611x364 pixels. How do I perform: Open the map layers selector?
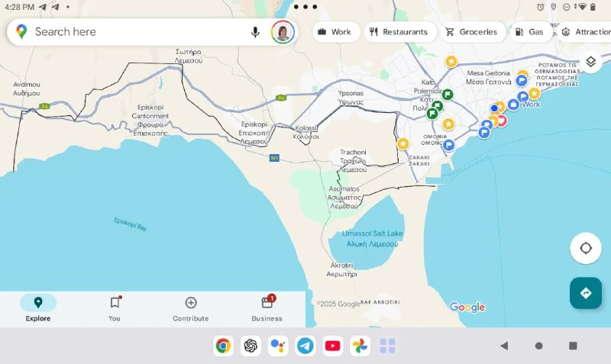point(590,62)
